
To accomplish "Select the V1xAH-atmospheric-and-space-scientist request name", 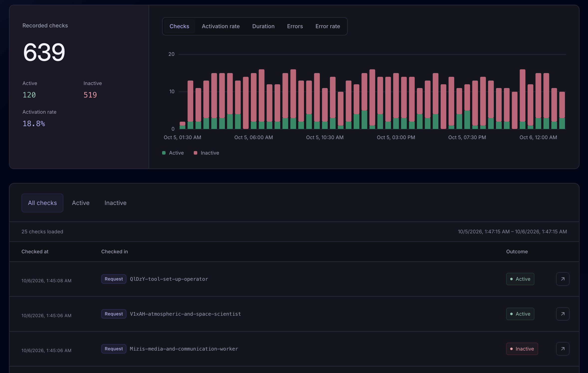I will click(x=185, y=314).
